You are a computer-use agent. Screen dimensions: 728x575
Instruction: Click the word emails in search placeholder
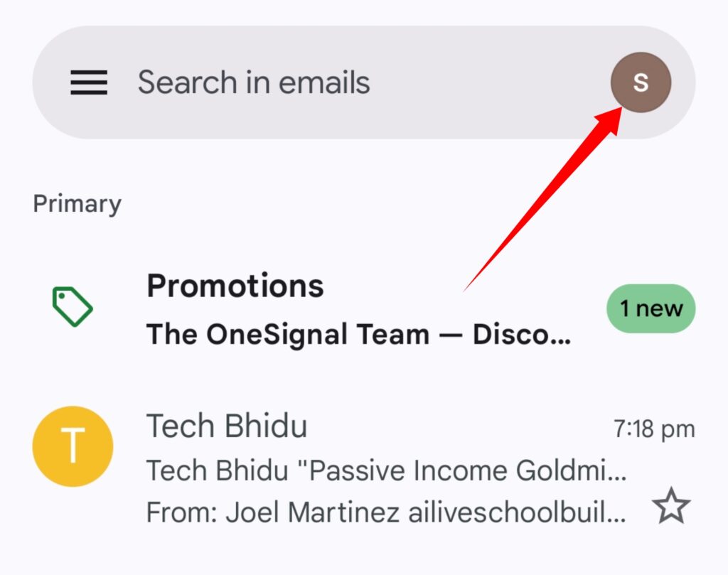click(324, 82)
